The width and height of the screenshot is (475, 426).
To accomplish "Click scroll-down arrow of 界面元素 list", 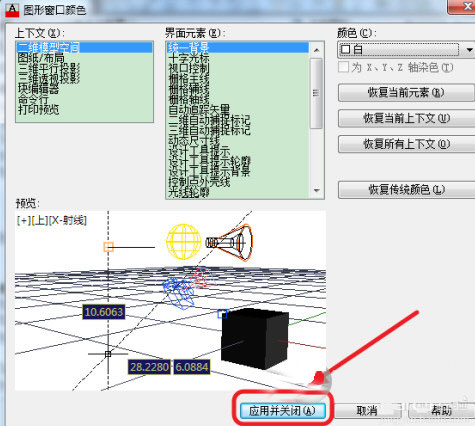I will [x=317, y=191].
